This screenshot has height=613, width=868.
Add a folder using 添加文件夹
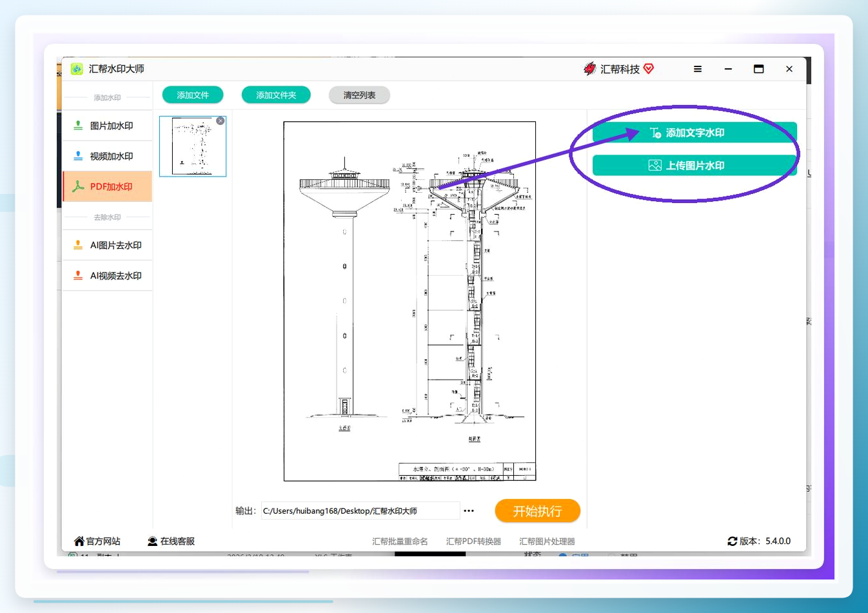[276, 95]
